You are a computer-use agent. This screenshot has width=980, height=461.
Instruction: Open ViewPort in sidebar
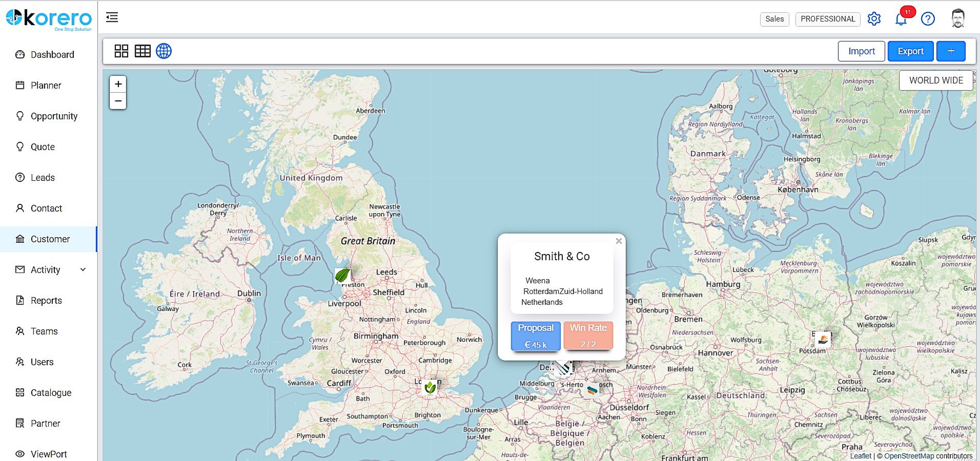pos(49,454)
